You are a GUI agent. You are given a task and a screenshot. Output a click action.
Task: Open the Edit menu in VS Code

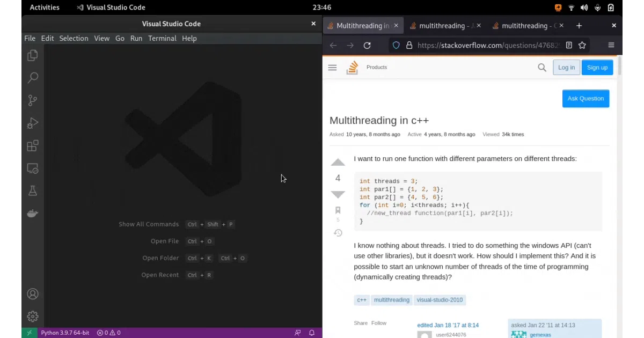tap(47, 38)
